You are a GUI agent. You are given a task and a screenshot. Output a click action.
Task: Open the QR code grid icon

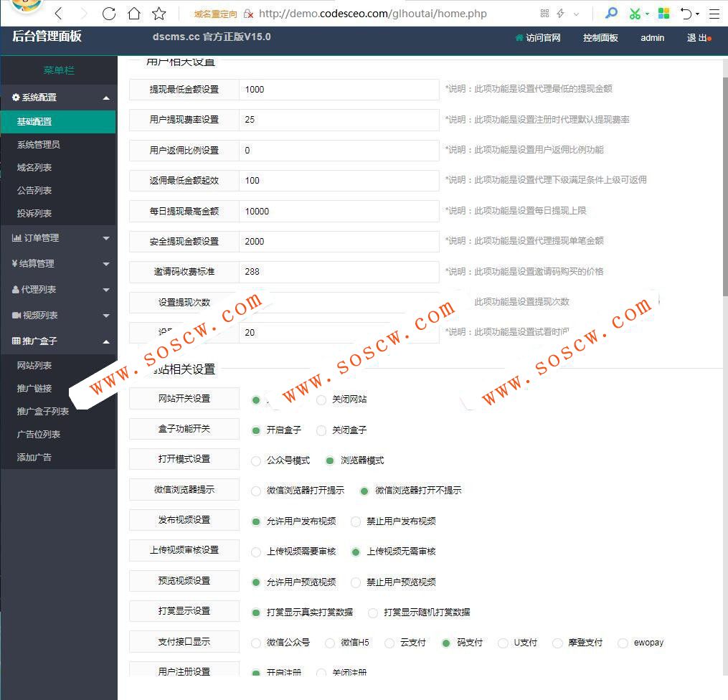(544, 14)
